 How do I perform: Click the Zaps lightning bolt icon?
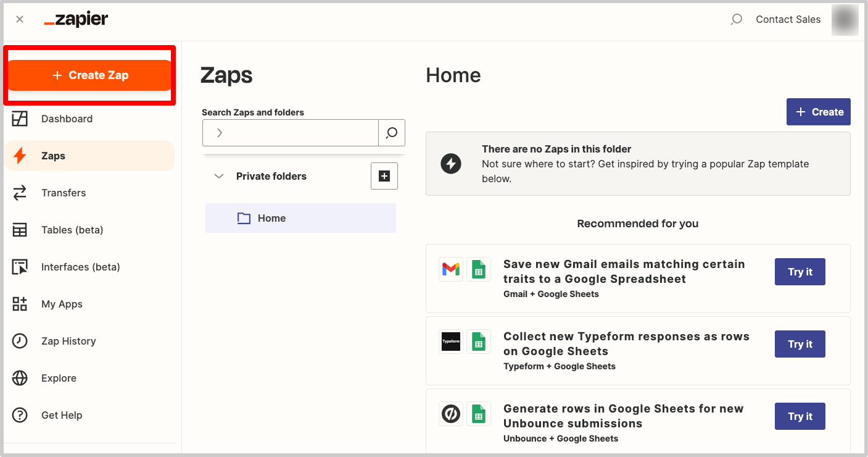tap(20, 156)
